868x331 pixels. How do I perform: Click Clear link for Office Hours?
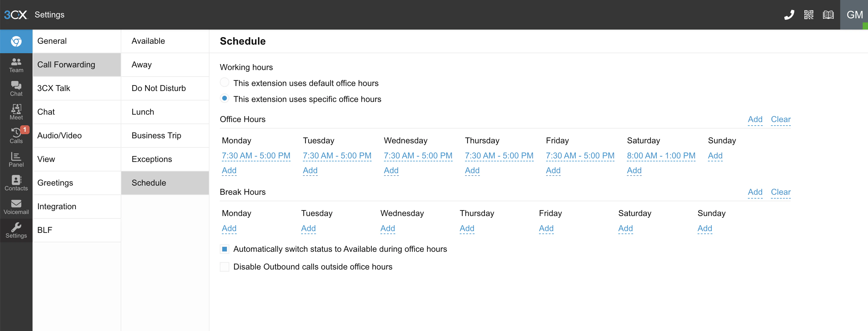pyautogui.click(x=780, y=119)
